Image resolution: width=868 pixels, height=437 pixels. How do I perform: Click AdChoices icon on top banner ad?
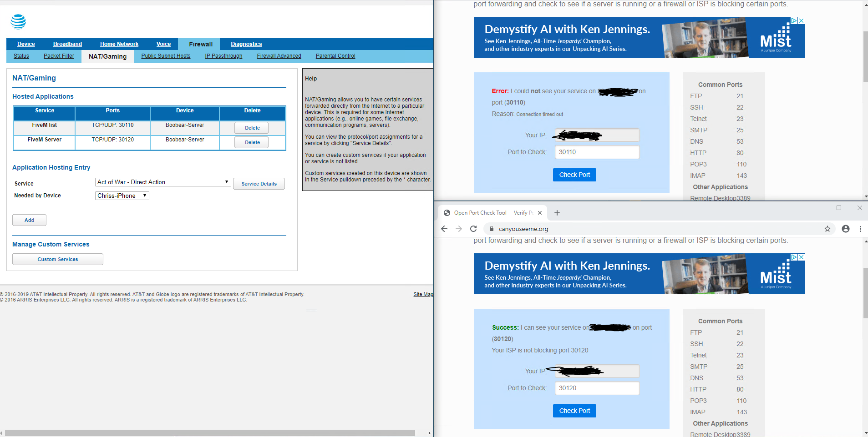[794, 20]
